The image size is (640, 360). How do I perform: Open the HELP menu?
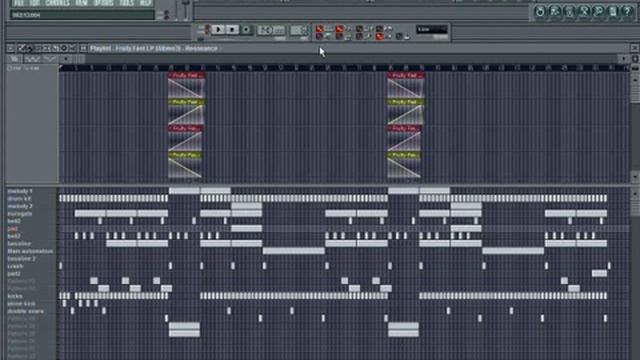pos(145,3)
